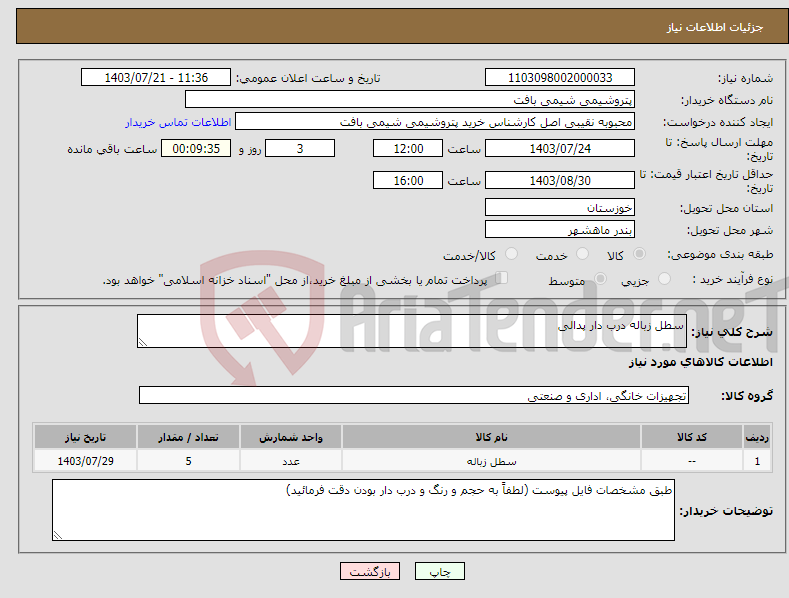The image size is (789, 598).
Task: Click the delivery city field بندر ماهشهر
Action: 560,230
